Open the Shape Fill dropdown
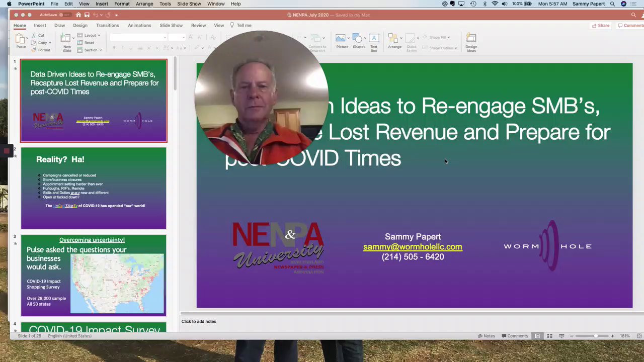Screen dimensions: 644x362 pyautogui.click(x=435, y=37)
